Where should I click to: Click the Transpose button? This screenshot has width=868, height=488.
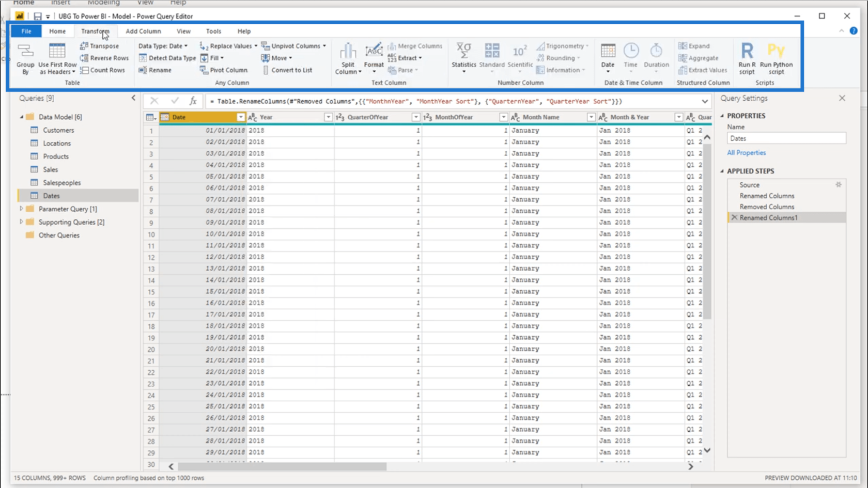[99, 46]
